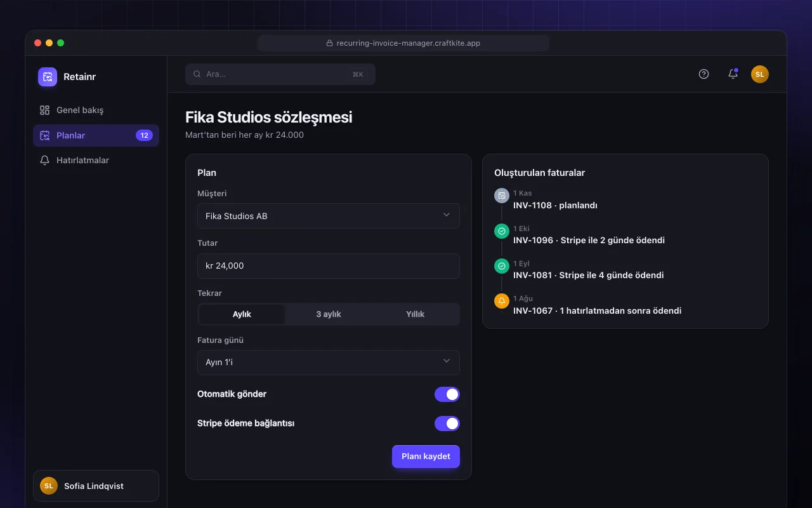Click Sofia Lindqvist's avatar in sidebar footer
This screenshot has height=508, width=812.
pos(49,486)
